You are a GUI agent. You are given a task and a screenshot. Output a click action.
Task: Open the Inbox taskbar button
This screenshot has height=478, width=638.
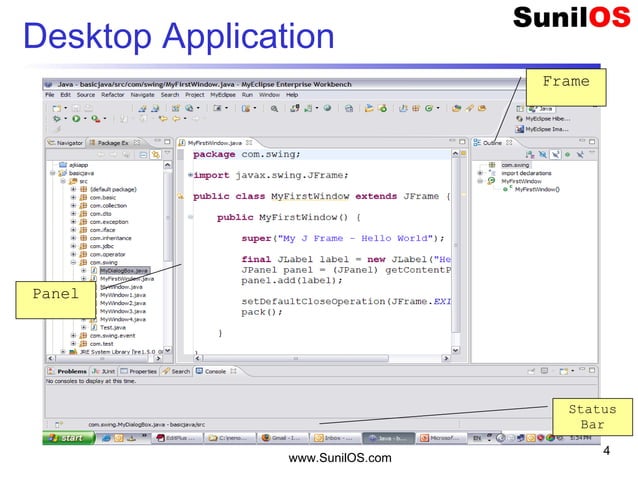pyautogui.click(x=334, y=438)
